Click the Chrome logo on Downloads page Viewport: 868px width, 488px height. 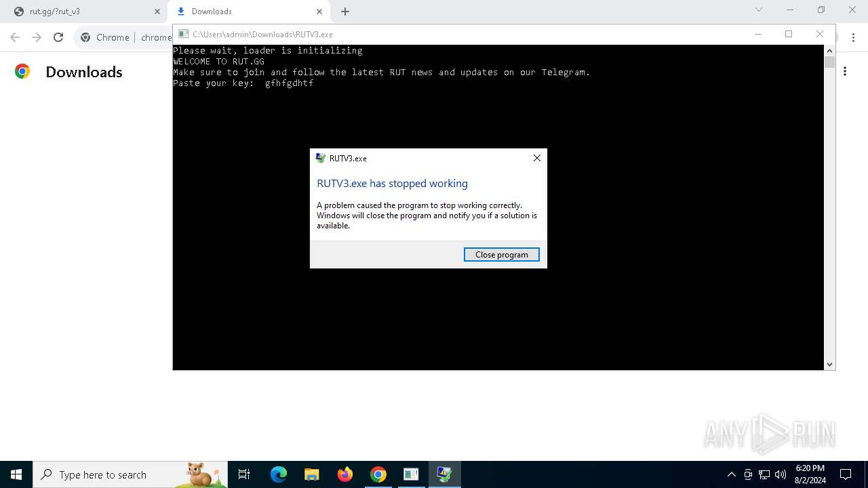pos(22,71)
